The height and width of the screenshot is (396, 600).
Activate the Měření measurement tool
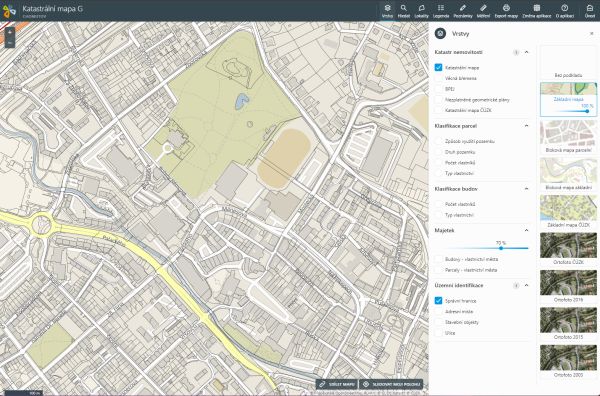coord(483,11)
